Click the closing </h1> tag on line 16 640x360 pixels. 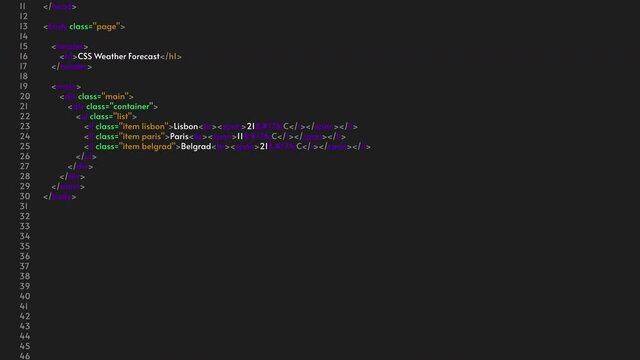pos(171,56)
